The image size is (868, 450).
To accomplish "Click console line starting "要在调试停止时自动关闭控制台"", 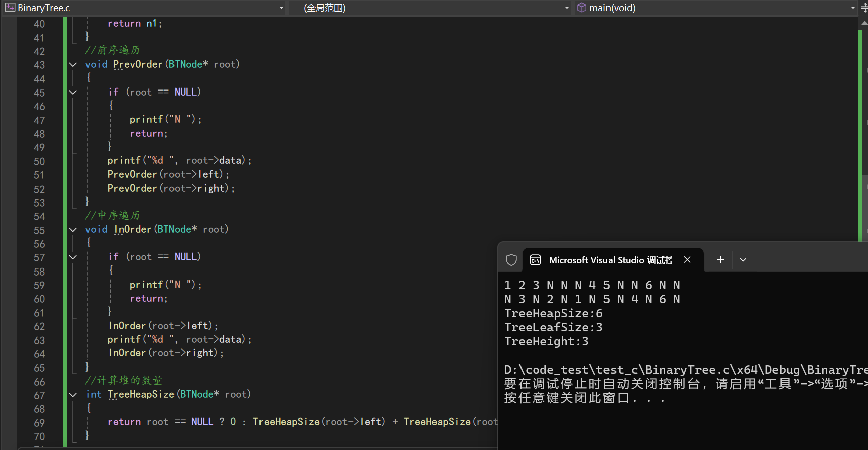I will [x=686, y=384].
